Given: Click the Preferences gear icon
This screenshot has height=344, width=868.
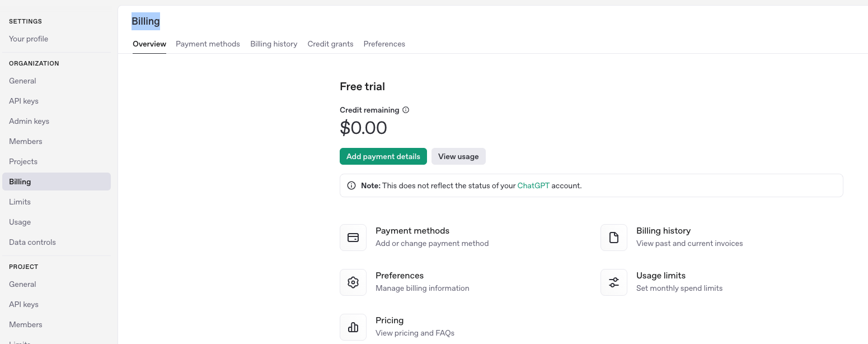Looking at the screenshot, I should point(353,282).
